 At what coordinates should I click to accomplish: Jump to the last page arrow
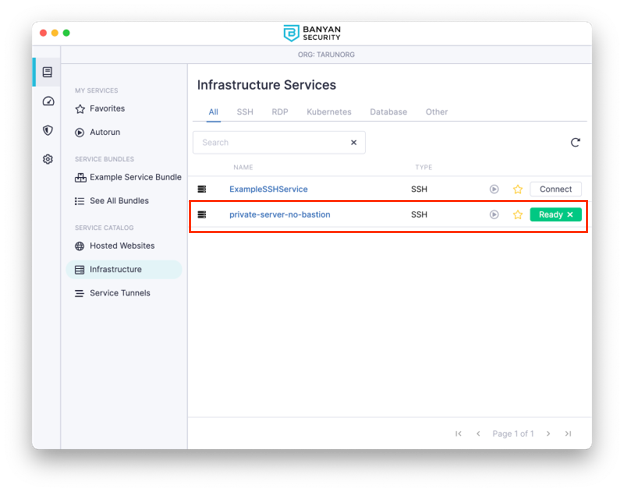568,434
